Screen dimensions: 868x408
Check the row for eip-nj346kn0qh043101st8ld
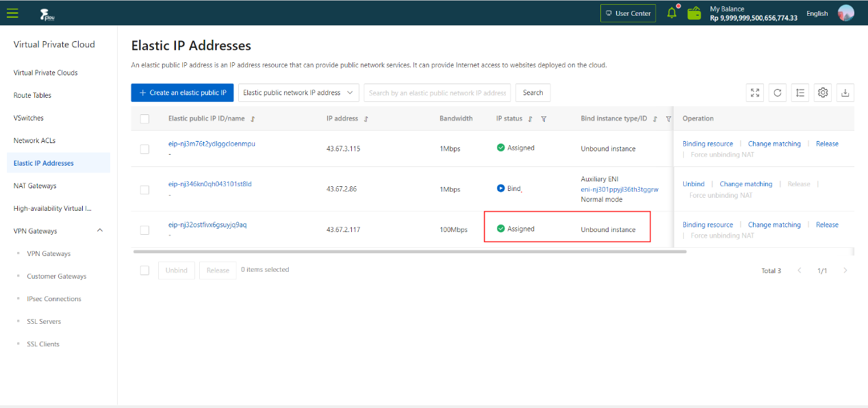tap(144, 190)
